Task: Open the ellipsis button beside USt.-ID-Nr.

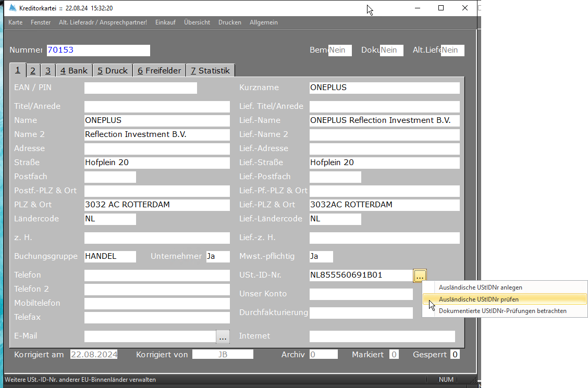Action: (420, 276)
